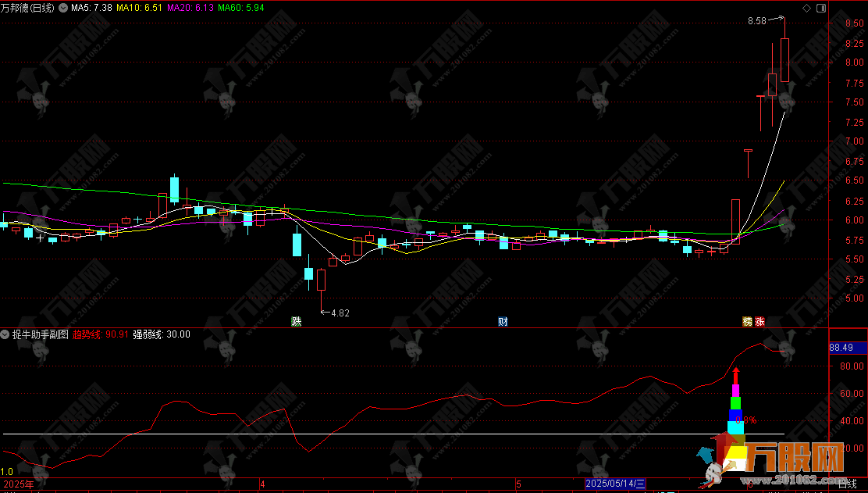Click the 日线 period label at bottom right
868x493 pixels.
coord(848,484)
